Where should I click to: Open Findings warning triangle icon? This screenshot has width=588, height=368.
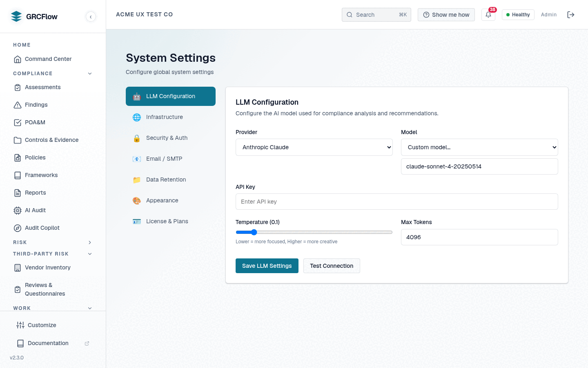pos(18,105)
